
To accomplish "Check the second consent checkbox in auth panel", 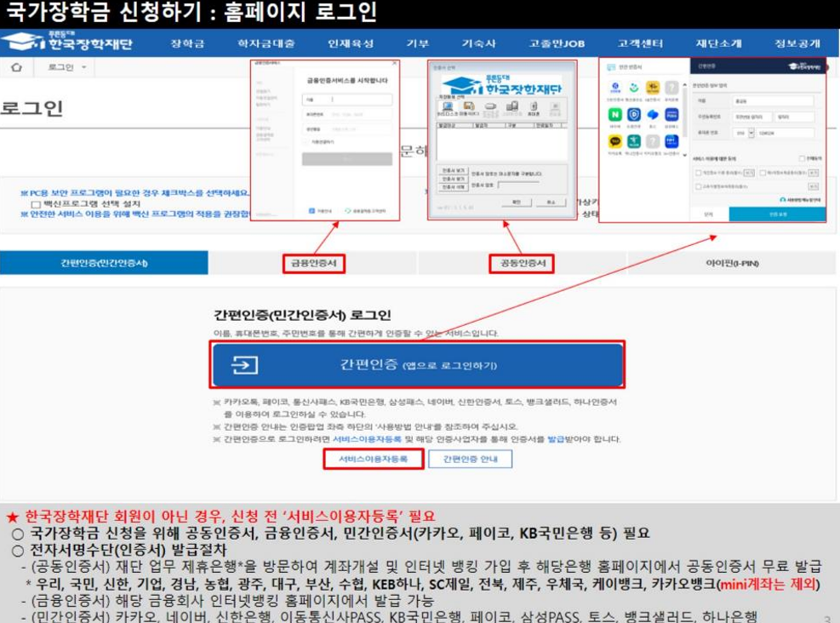I will click(x=761, y=172).
